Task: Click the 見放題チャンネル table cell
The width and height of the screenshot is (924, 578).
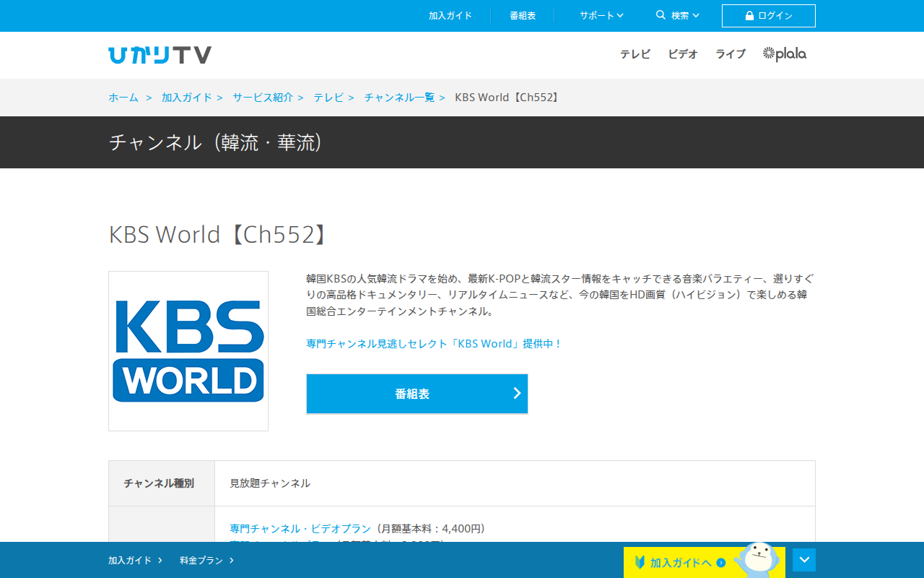Action: pos(515,483)
